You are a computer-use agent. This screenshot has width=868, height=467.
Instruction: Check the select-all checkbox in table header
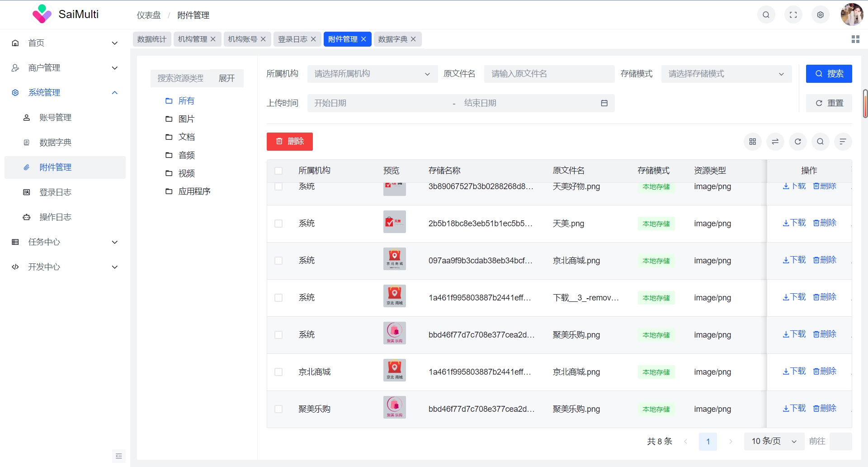(278, 171)
